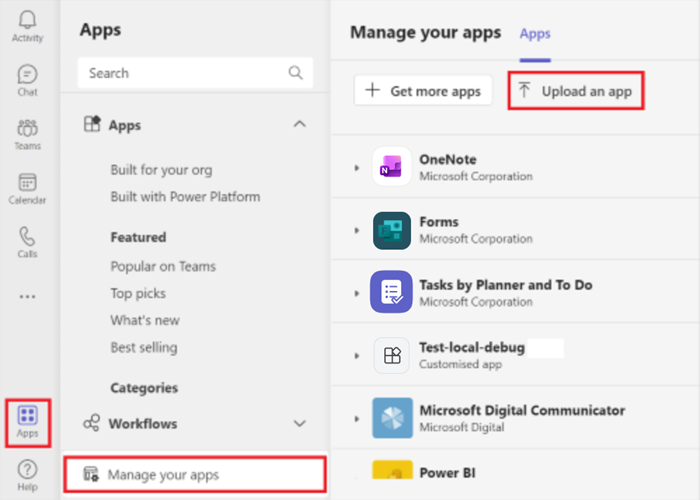Viewport: 700px width, 500px height.
Task: Click the Categories heading
Action: point(144,388)
